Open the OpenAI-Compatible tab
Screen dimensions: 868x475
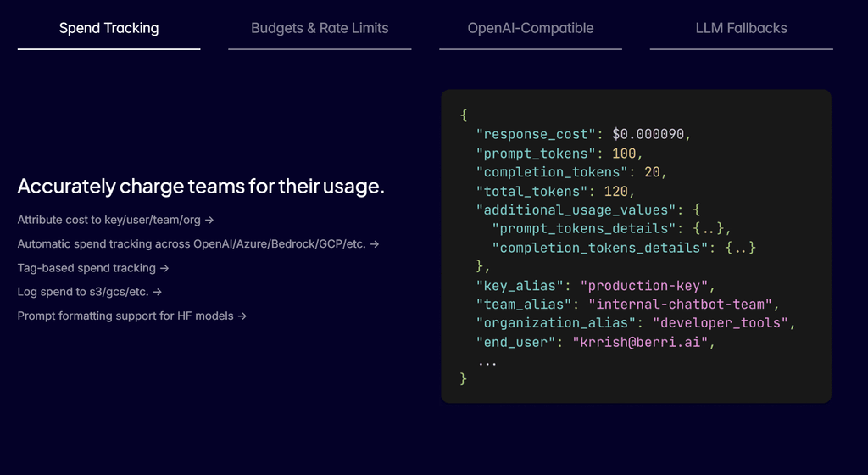pyautogui.click(x=531, y=28)
